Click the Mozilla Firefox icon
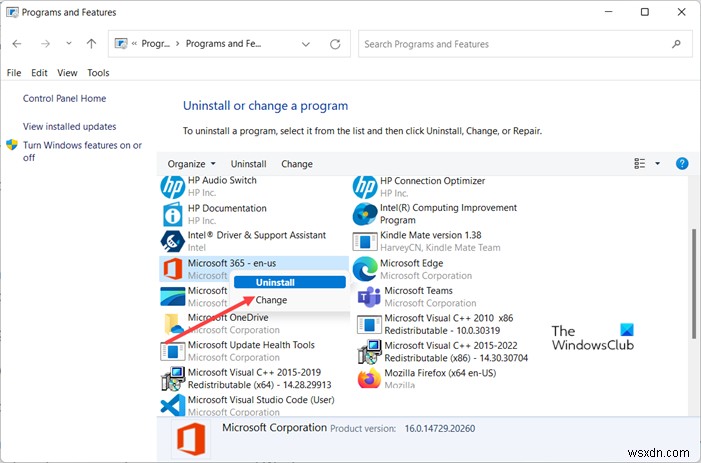The width and height of the screenshot is (701, 463). point(369,379)
